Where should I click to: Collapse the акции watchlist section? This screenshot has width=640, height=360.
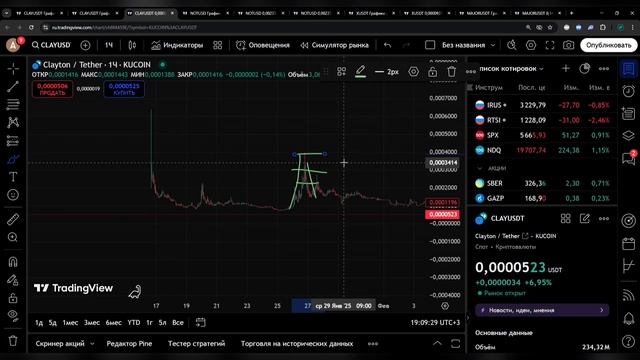(x=480, y=168)
